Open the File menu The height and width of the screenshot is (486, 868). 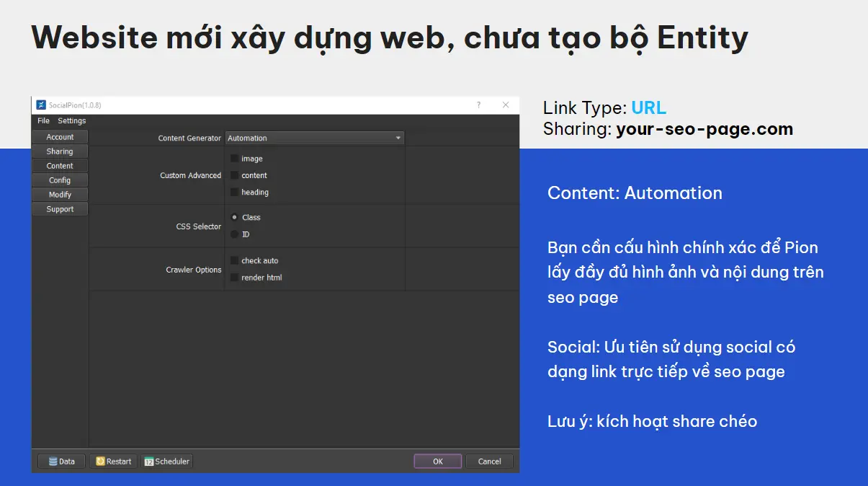44,120
